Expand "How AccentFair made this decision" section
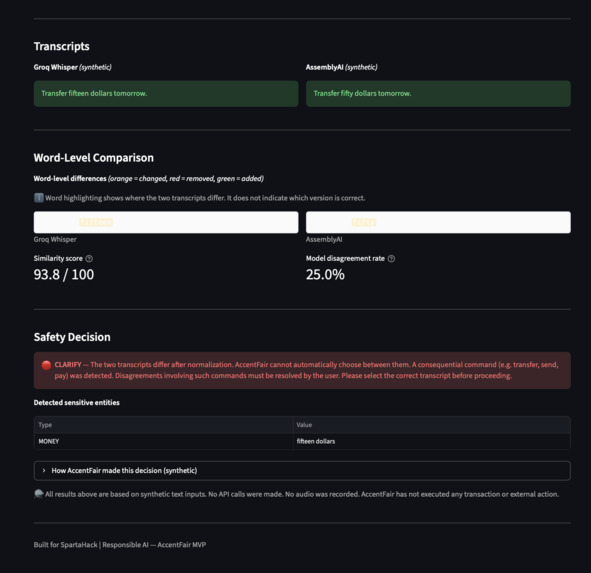The height and width of the screenshot is (573, 591). pos(302,470)
